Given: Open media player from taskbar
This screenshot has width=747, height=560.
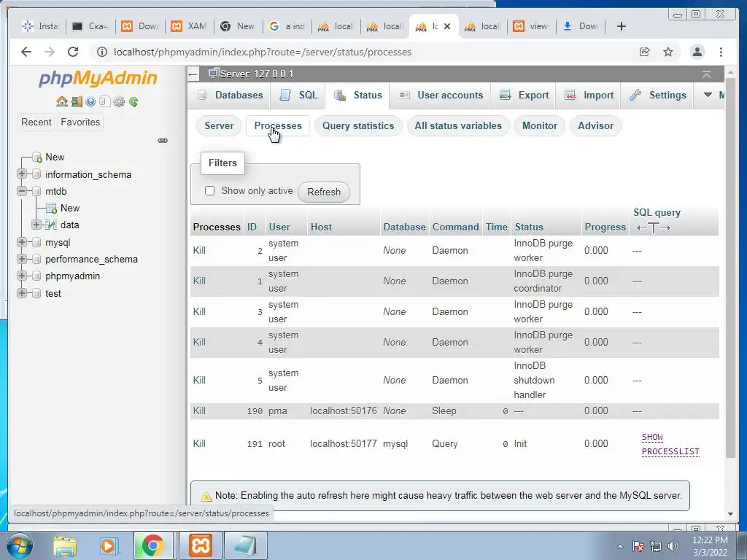Looking at the screenshot, I should (x=108, y=545).
